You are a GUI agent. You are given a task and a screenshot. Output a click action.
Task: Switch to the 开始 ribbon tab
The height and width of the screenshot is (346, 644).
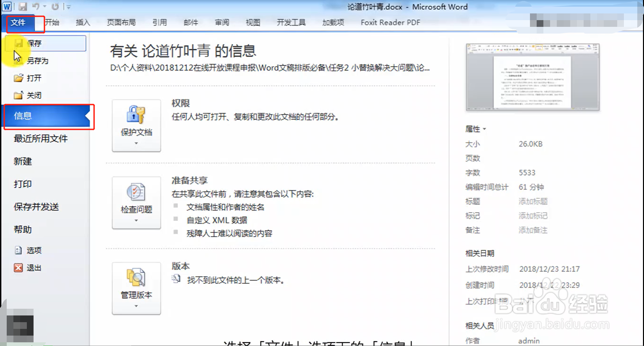coord(52,22)
